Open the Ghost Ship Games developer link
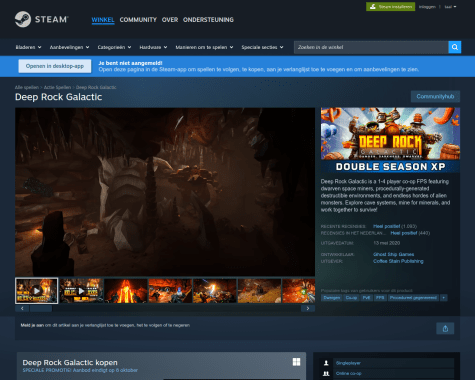The height and width of the screenshot is (380, 475). [x=394, y=254]
